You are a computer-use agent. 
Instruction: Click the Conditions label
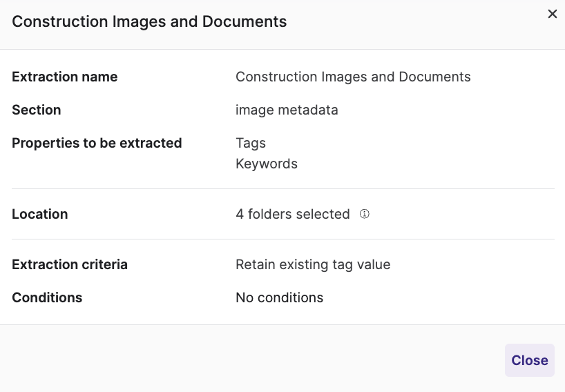(x=47, y=297)
